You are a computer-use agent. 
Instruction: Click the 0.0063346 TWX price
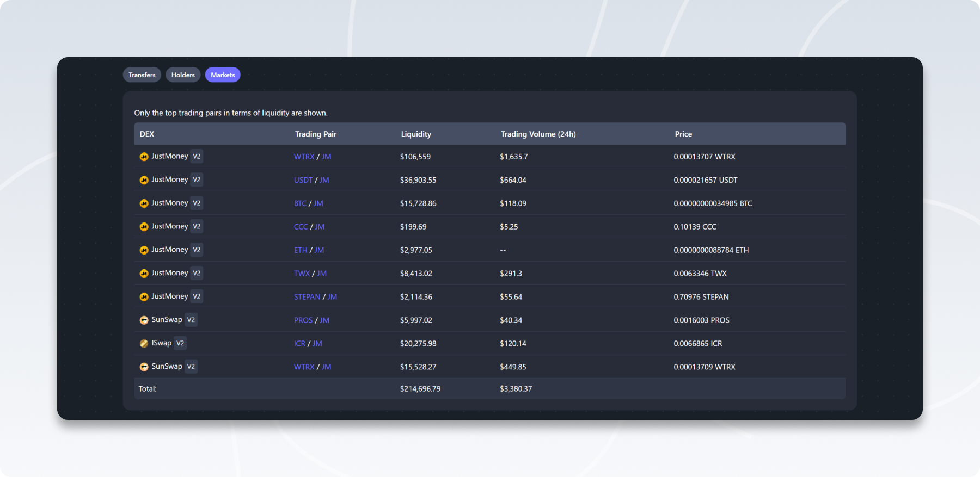[x=700, y=274]
